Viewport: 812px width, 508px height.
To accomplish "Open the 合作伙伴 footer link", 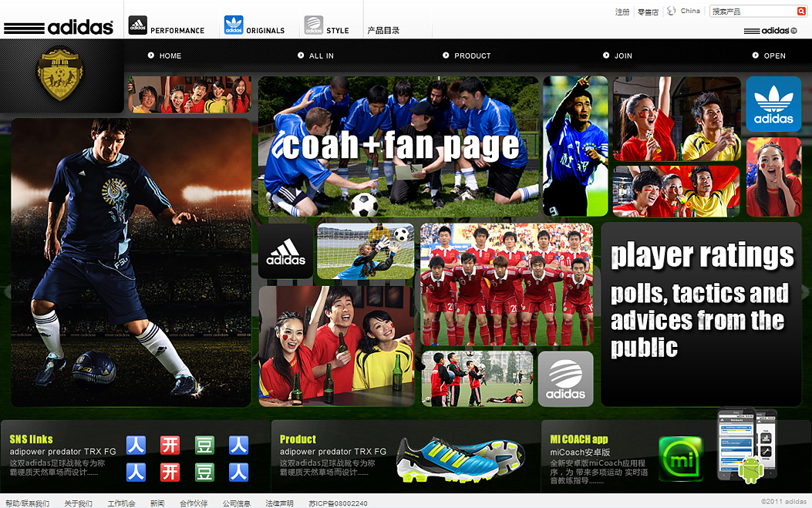I will coord(194,503).
